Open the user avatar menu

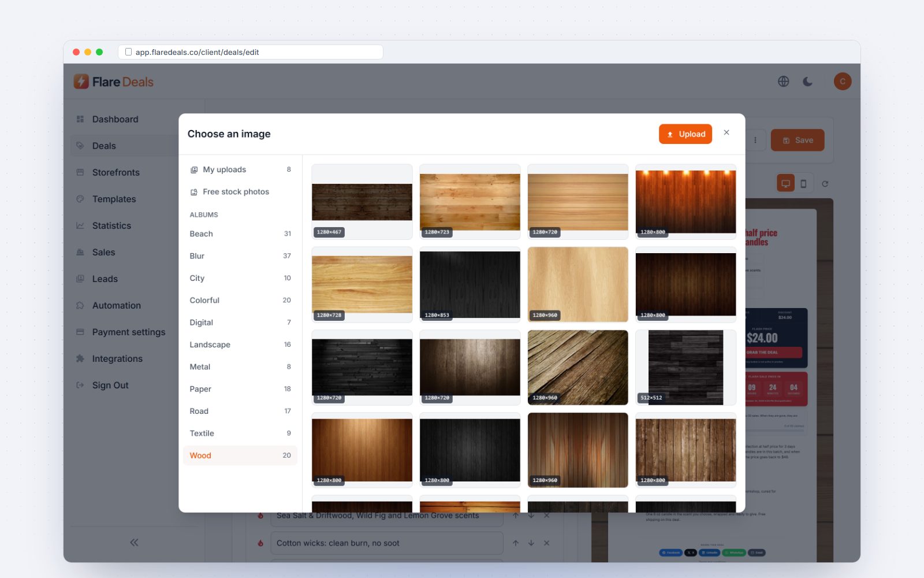point(843,81)
